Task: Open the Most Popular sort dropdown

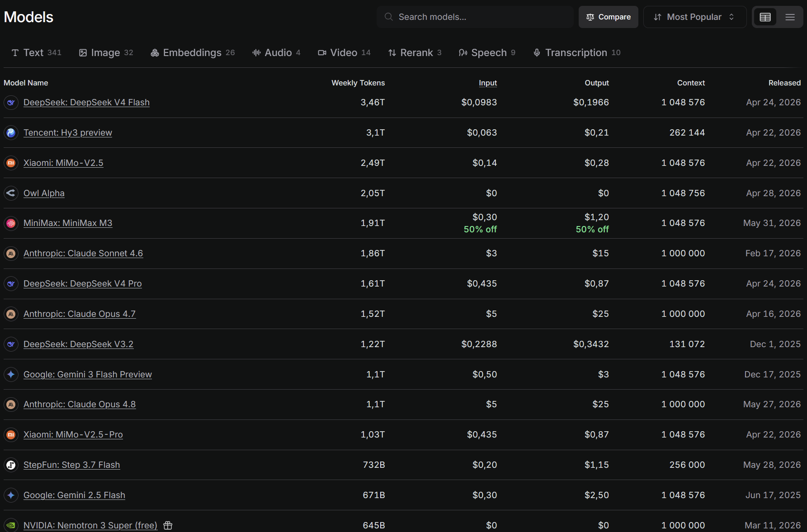Action: pos(694,17)
